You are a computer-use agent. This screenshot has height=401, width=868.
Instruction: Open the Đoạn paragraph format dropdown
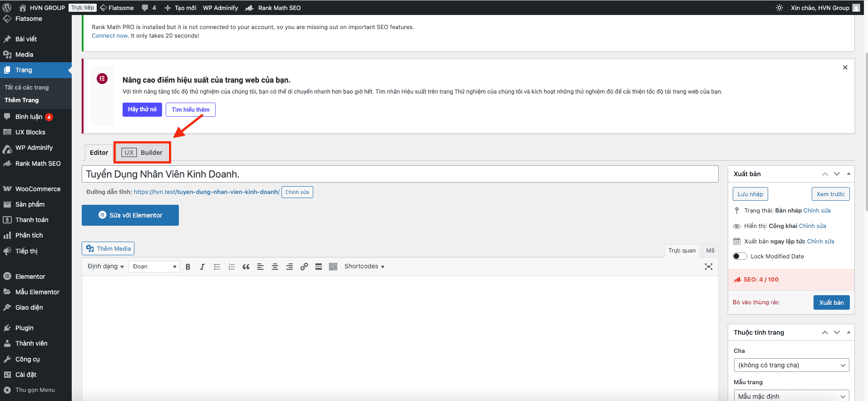tap(154, 267)
